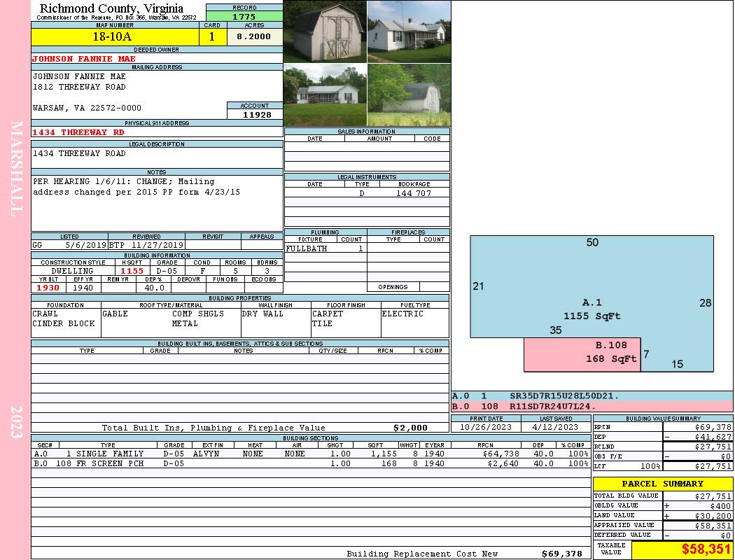Open the bottom-left house front lawn photo

point(325,95)
